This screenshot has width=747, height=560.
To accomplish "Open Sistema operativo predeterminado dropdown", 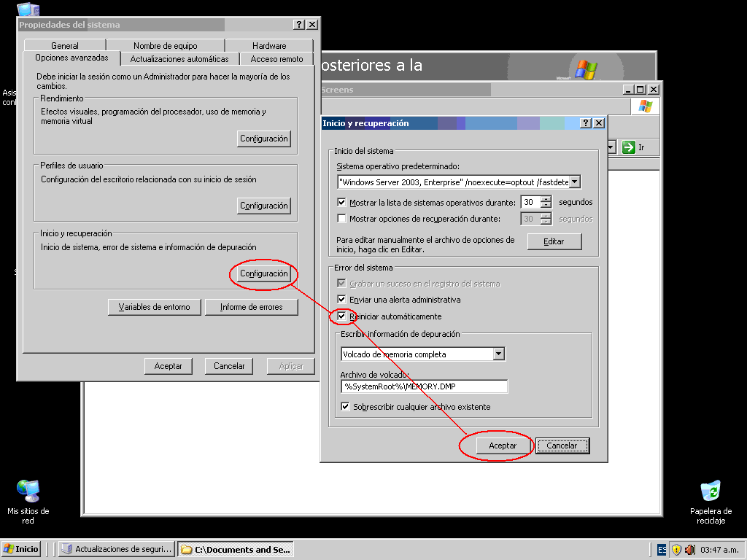I will (x=575, y=182).
